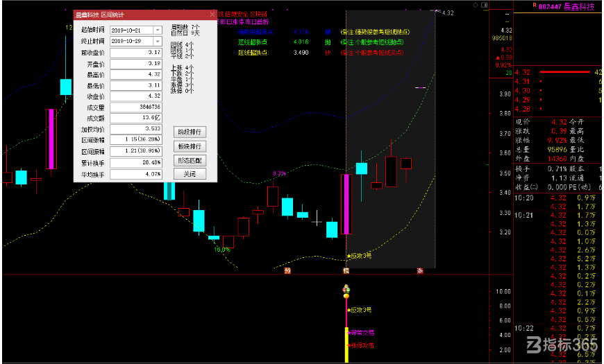
Task: Click the 形态匹配 button
Action: click(x=190, y=160)
